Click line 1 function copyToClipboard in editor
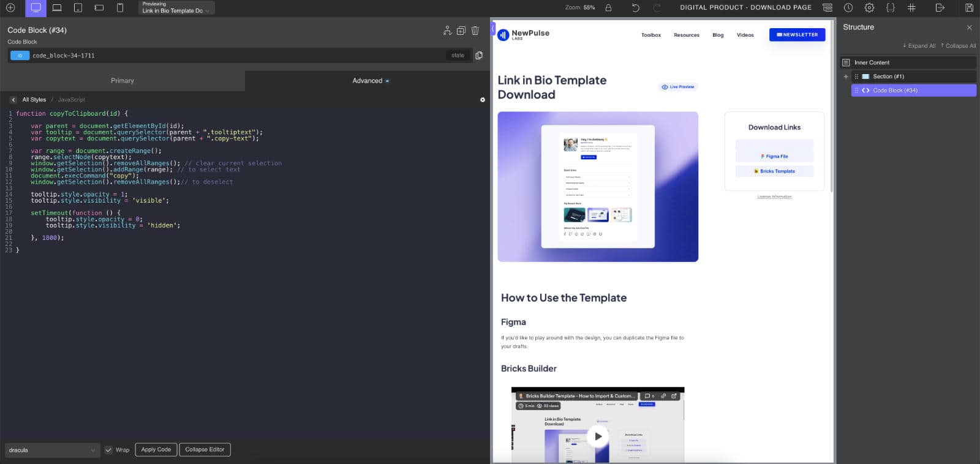980x464 pixels. point(72,113)
